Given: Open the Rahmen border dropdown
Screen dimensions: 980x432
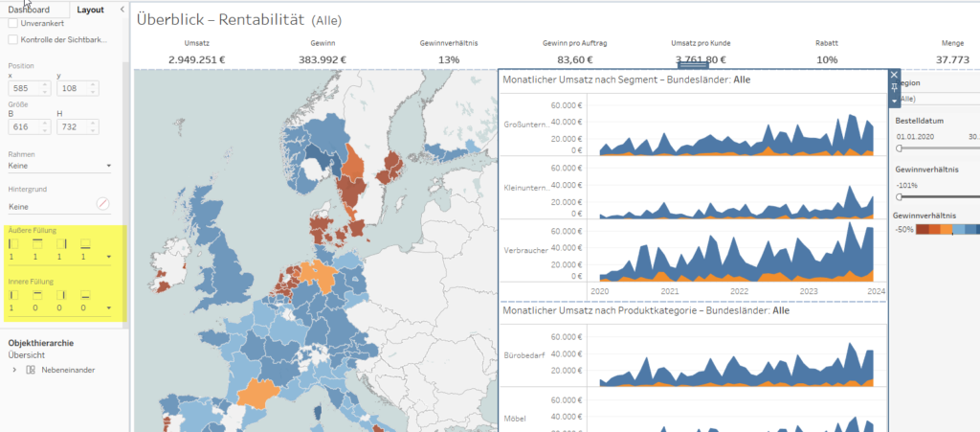Looking at the screenshot, I should pos(60,166).
